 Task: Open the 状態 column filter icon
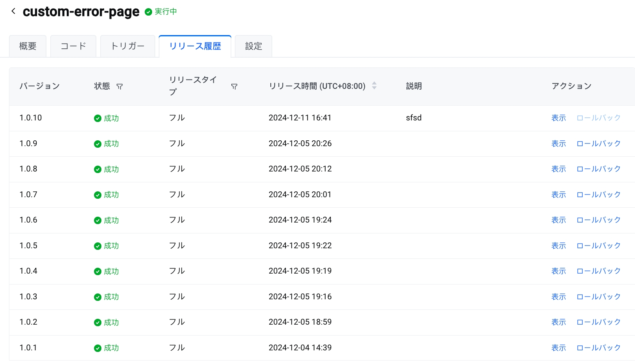click(x=120, y=87)
